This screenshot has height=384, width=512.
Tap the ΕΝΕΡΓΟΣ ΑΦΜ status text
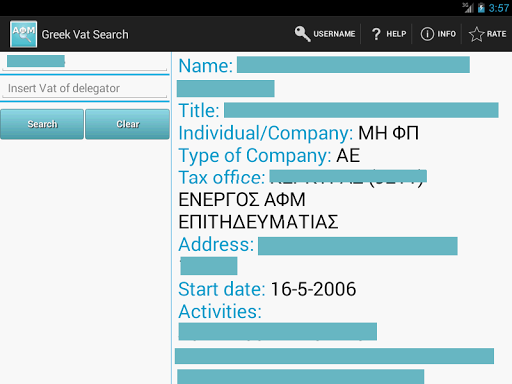coord(242,200)
